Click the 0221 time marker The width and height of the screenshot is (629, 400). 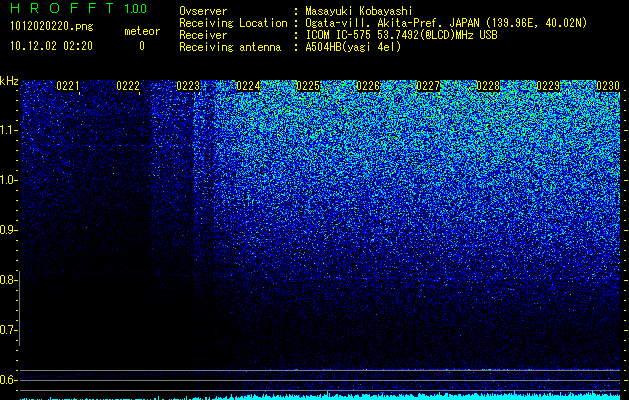click(x=68, y=86)
